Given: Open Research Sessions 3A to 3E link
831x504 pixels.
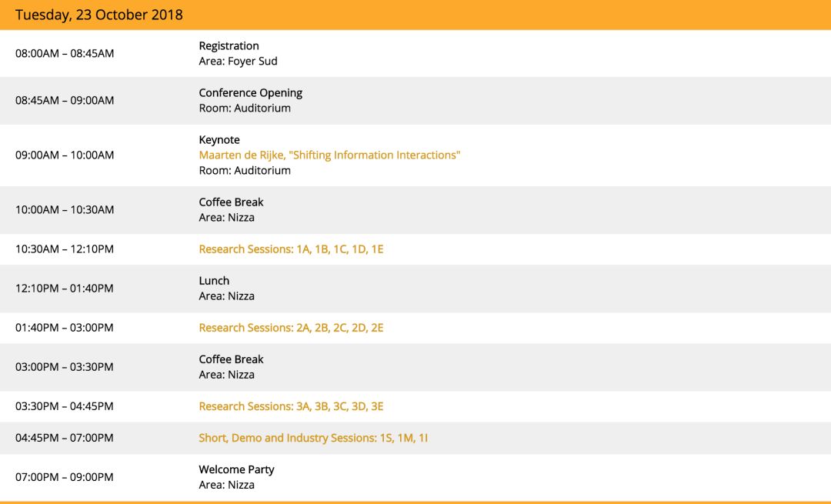Looking at the screenshot, I should click(291, 406).
